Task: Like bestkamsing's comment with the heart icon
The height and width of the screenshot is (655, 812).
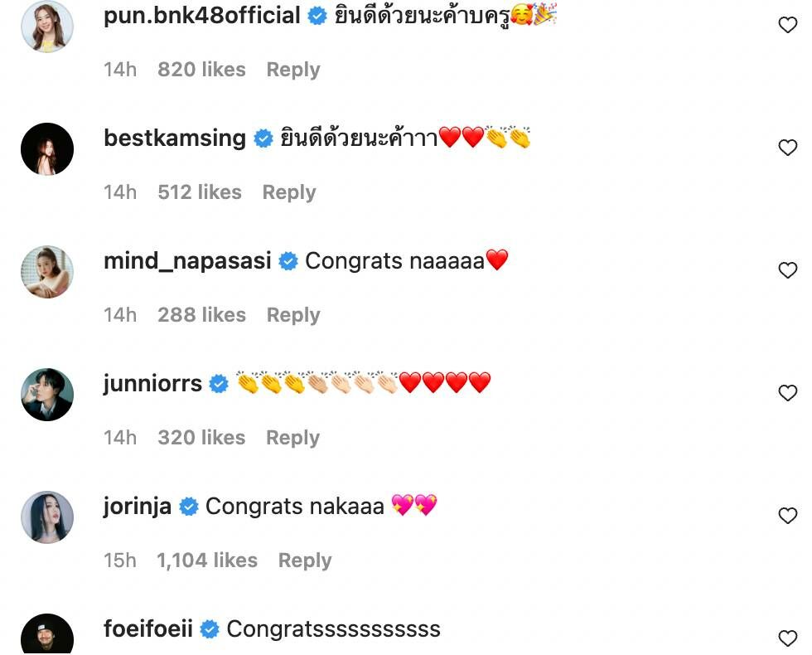Action: click(787, 148)
